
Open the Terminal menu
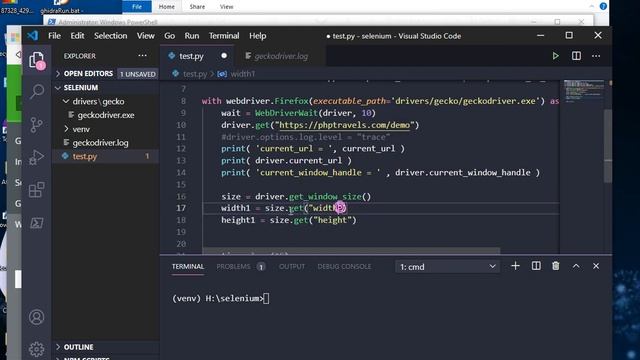224,36
